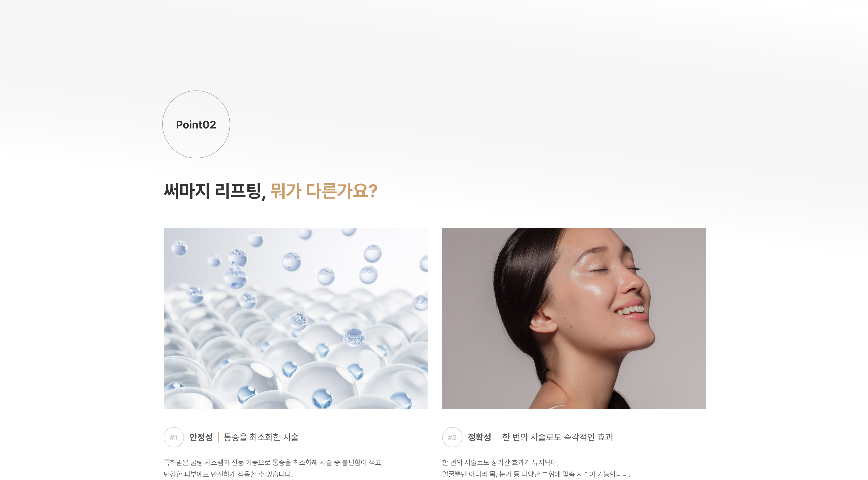Click the subtitle 통증을 최소화한 시술
Viewport: 868px width, 480px height.
click(x=261, y=437)
